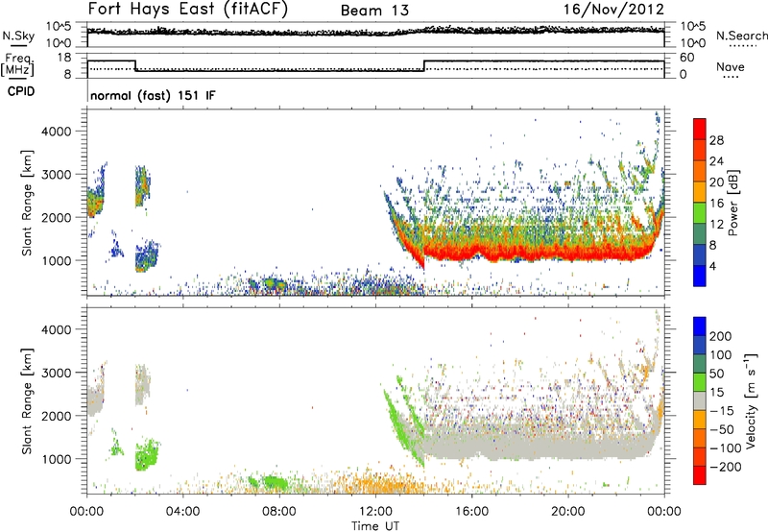The height and width of the screenshot is (532, 768).
Task: Click the "-15" velocity colorbar label
Action: [722, 411]
